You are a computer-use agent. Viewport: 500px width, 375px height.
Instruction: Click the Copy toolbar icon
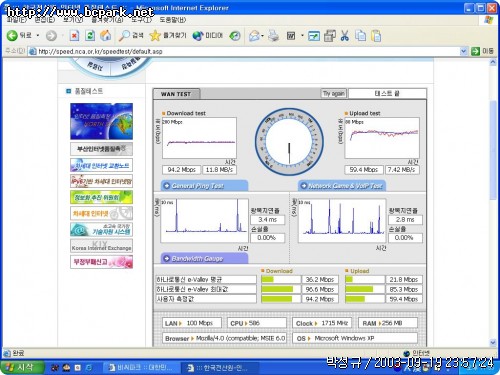pos(360,36)
